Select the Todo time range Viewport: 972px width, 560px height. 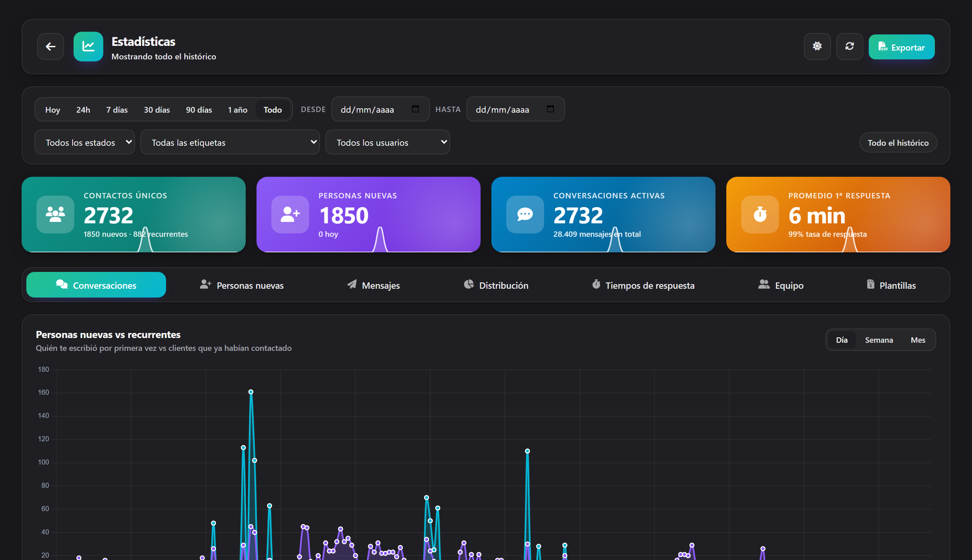tap(272, 110)
